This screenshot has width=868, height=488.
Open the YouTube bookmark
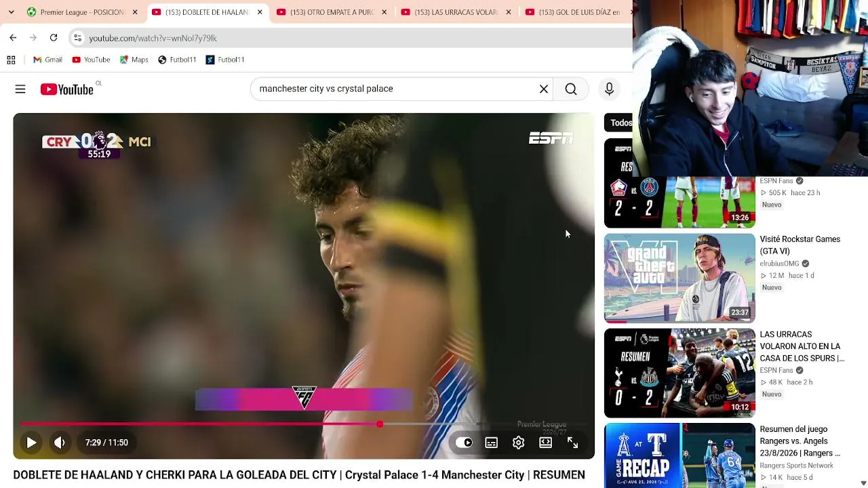[x=91, y=60]
